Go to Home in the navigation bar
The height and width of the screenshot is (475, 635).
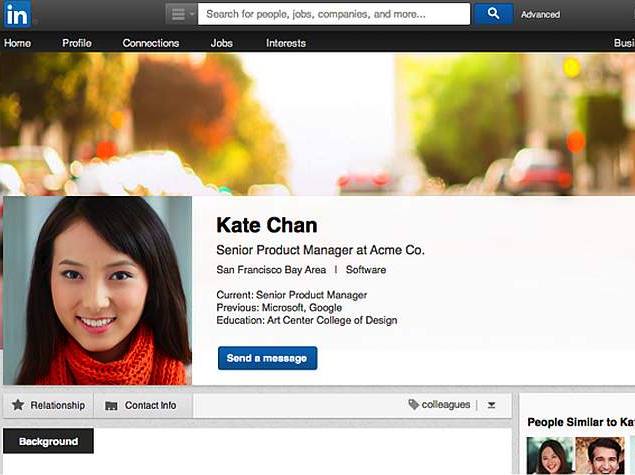(17, 43)
